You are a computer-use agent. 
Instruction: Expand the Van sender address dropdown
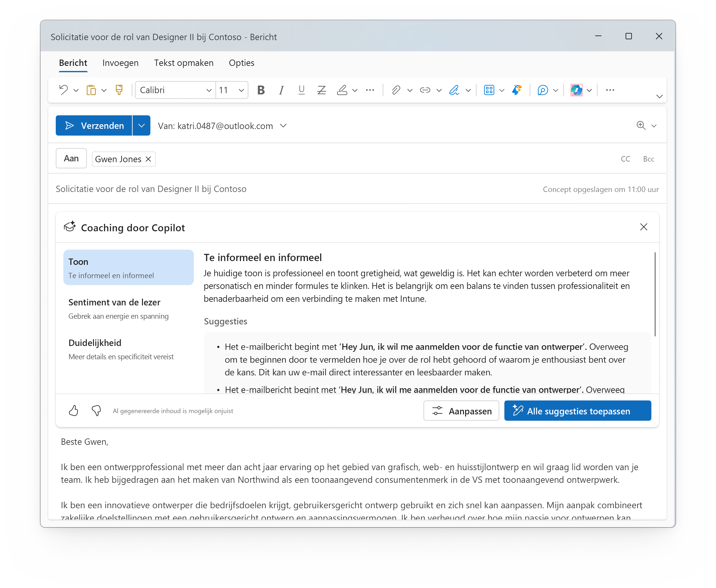(x=283, y=126)
